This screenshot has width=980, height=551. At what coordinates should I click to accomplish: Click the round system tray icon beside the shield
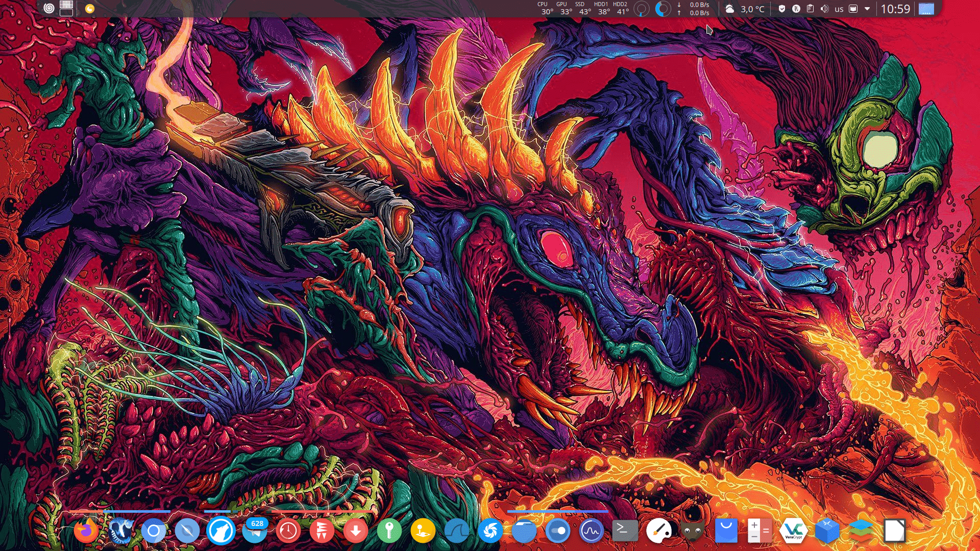(796, 9)
